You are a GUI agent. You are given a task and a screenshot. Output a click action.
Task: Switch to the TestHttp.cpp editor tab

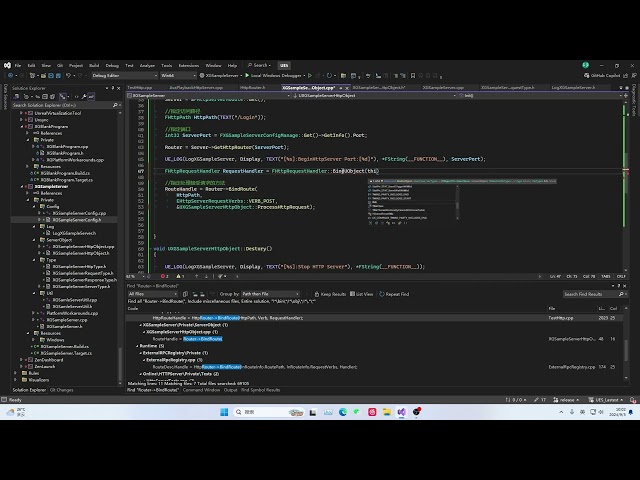tap(140, 87)
